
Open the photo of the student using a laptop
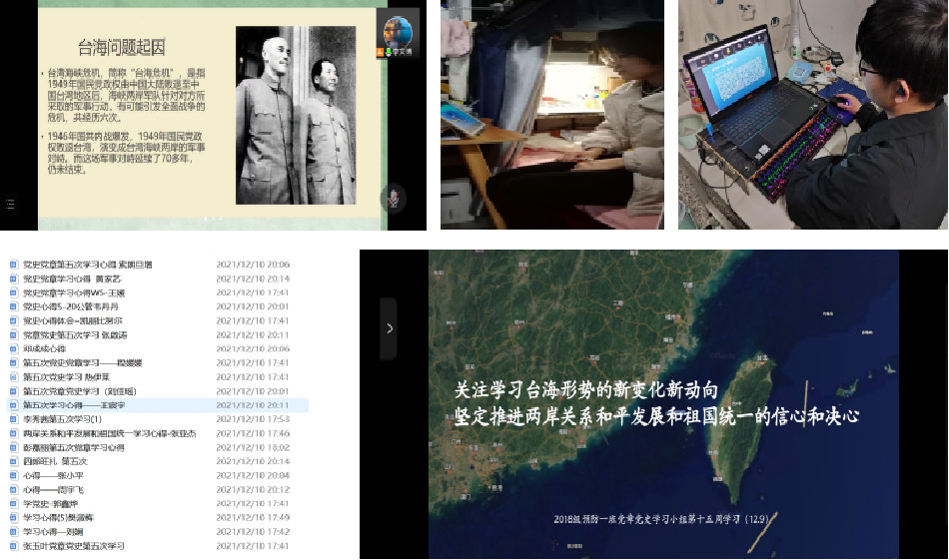click(813, 115)
